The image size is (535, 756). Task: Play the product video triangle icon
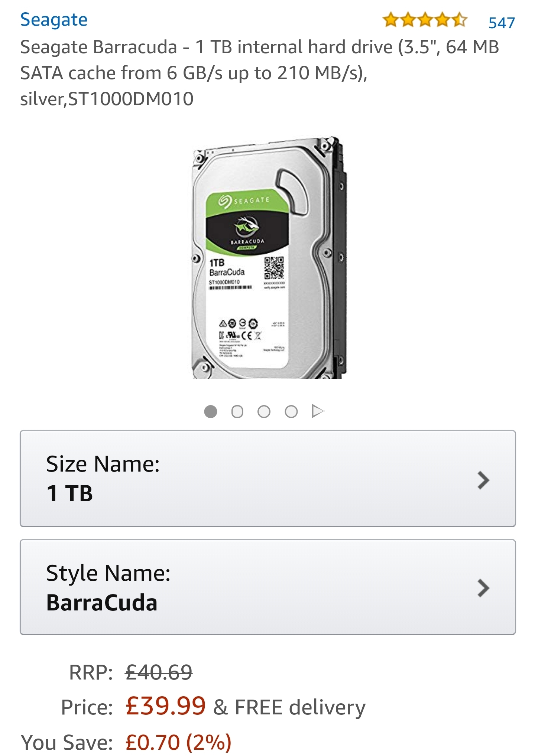318,411
